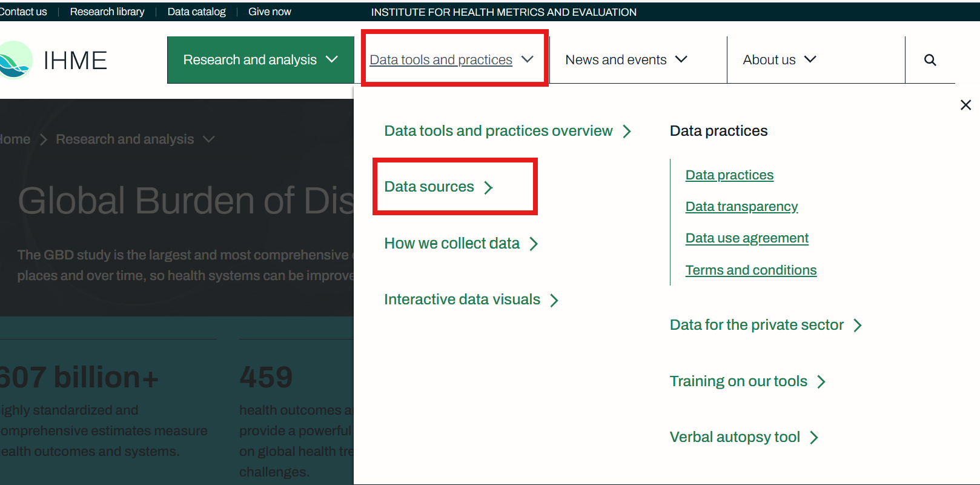980x485 pixels.
Task: Expand the breadcrumb Research and analysis chevron
Action: tap(209, 139)
